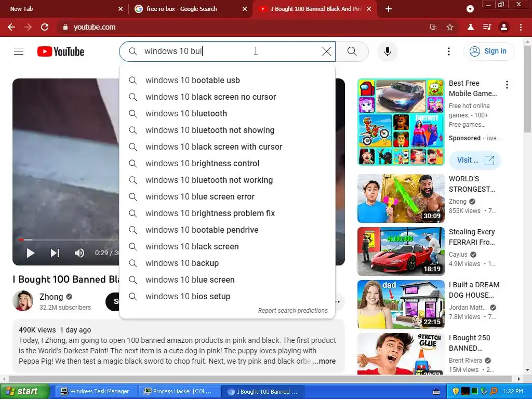Screen dimensions: 532x399
Task: Start voice search with the microphone
Action: pyautogui.click(x=387, y=51)
